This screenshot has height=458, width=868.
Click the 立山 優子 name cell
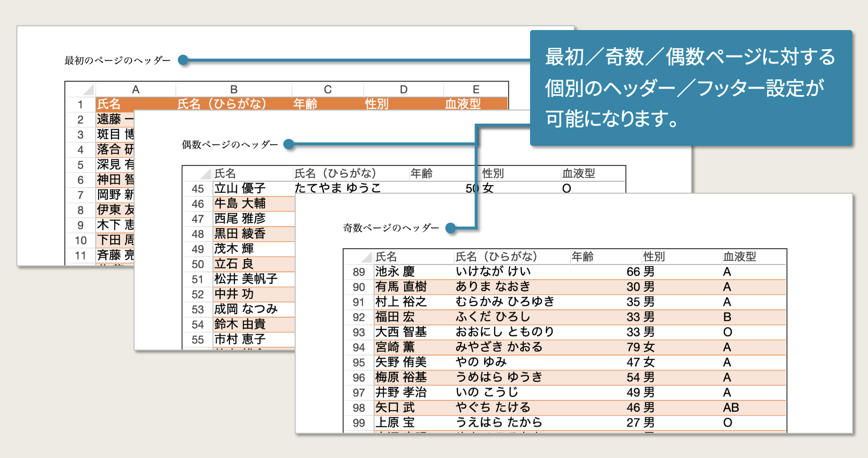click(253, 188)
